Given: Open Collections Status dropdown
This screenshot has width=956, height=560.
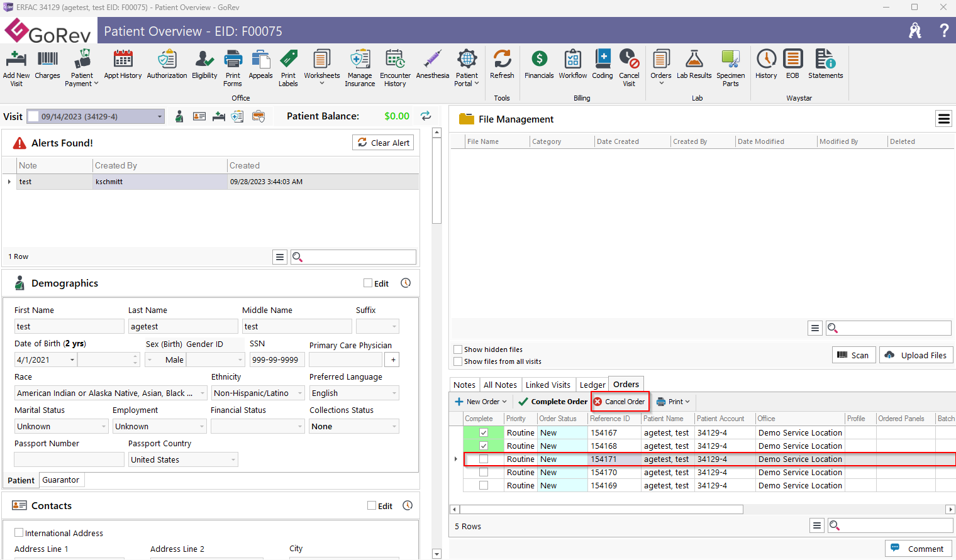Looking at the screenshot, I should (x=394, y=426).
